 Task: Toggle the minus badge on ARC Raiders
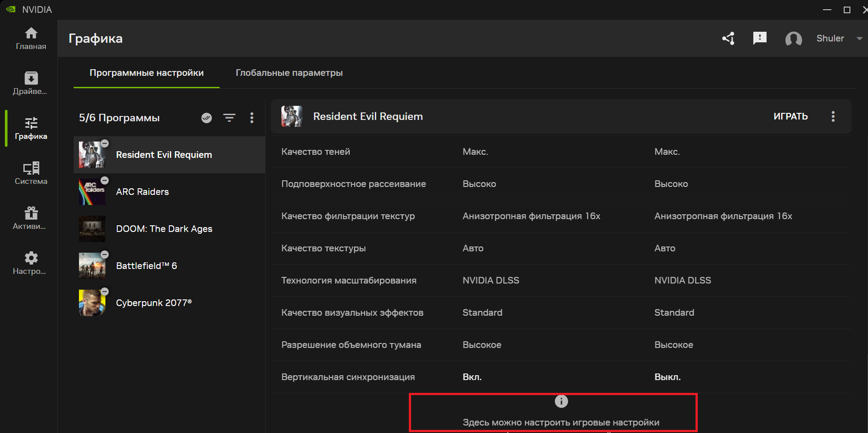[105, 180]
